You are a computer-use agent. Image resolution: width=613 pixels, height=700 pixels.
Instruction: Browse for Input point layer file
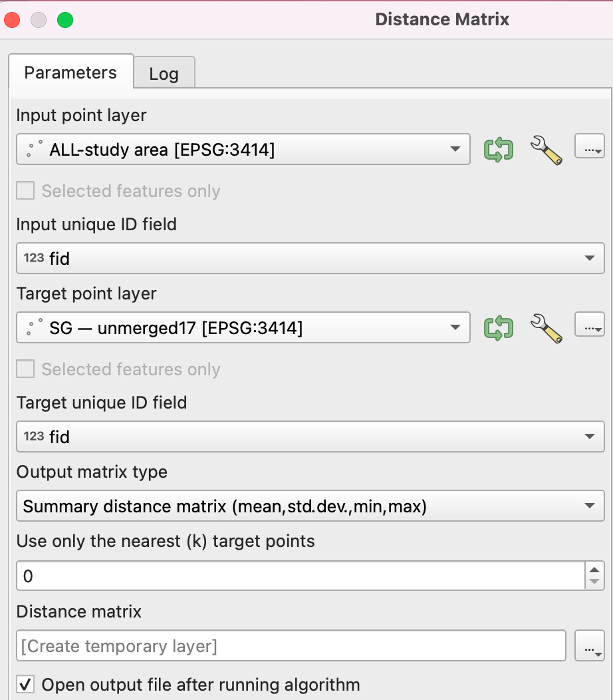589,149
